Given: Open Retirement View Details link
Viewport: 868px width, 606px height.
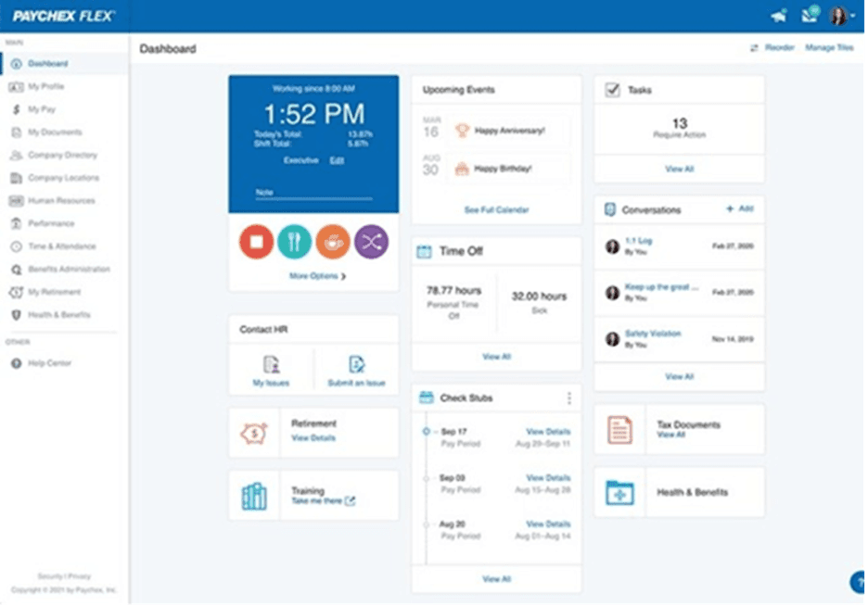Looking at the screenshot, I should tap(313, 438).
